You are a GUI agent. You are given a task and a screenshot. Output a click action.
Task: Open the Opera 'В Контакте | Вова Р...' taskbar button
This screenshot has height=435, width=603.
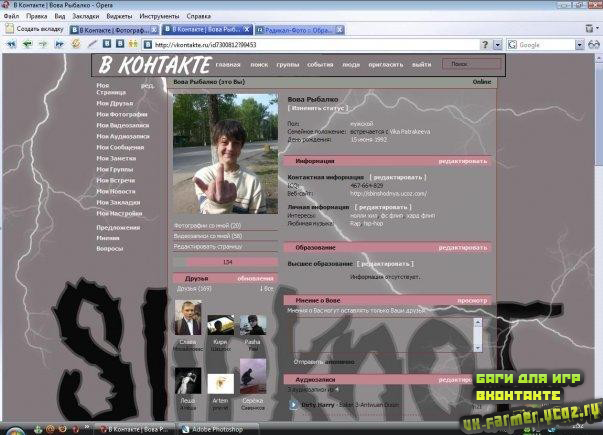(x=135, y=429)
